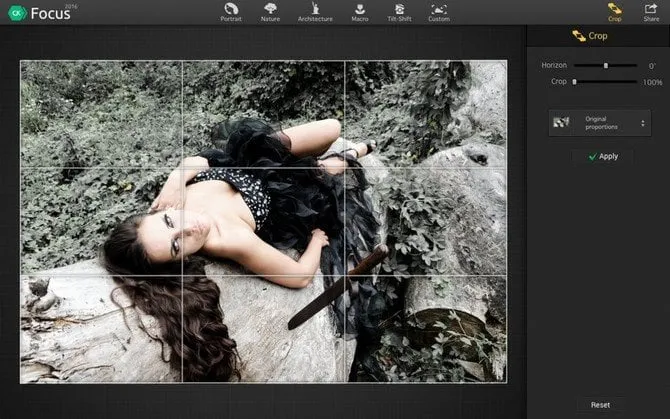670x419 pixels.
Task: Expand the Original proportions dropdown
Action: point(600,123)
